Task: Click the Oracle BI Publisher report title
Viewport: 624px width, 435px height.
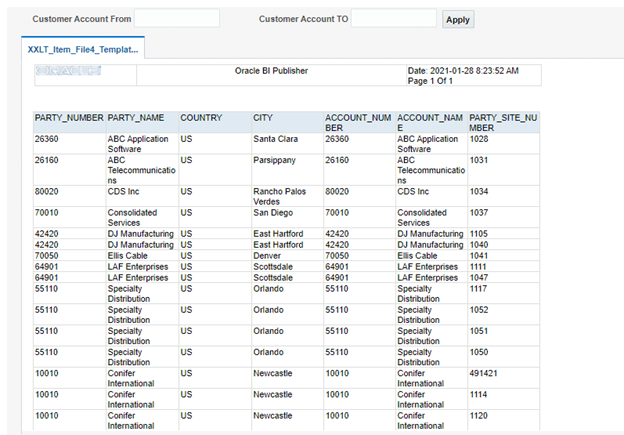Action: pyautogui.click(x=271, y=71)
